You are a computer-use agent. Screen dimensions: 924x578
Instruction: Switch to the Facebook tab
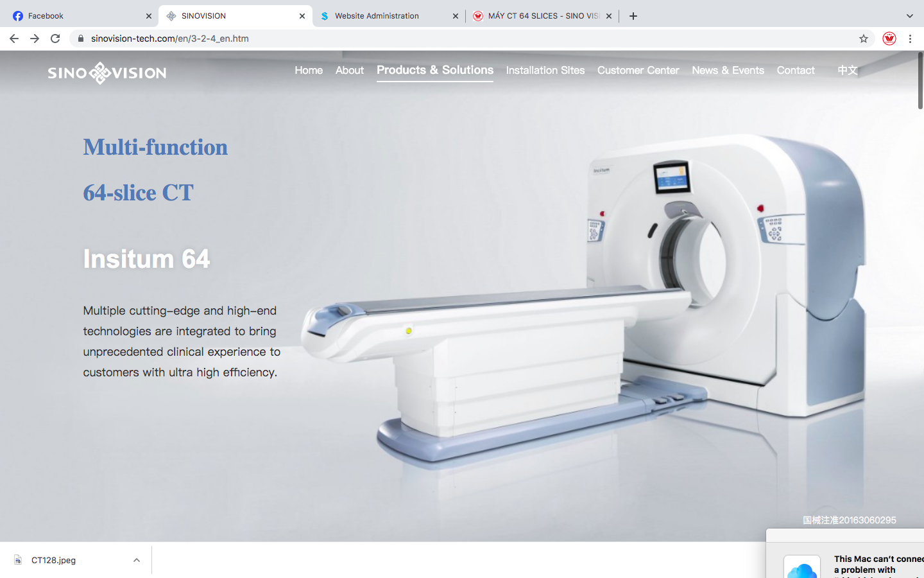click(x=81, y=16)
